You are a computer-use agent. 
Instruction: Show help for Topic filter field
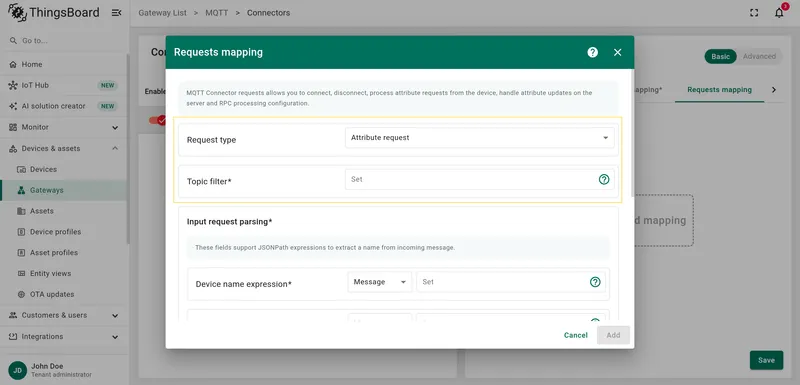[604, 179]
